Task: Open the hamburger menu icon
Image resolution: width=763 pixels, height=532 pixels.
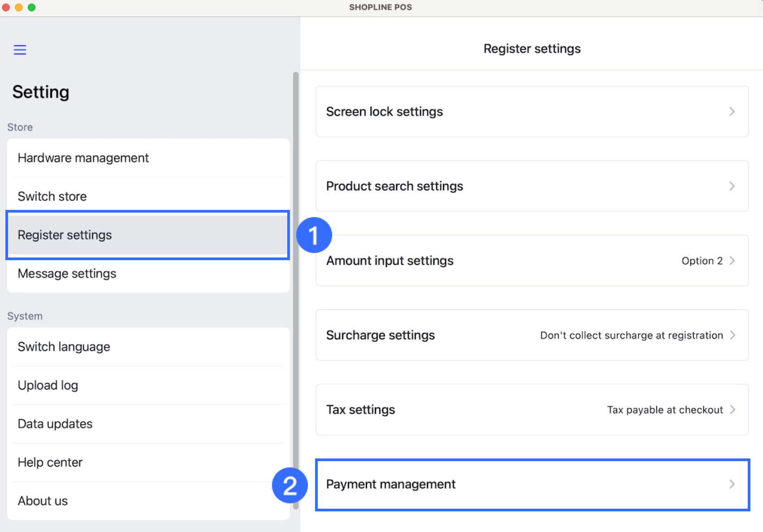Action: pos(20,50)
